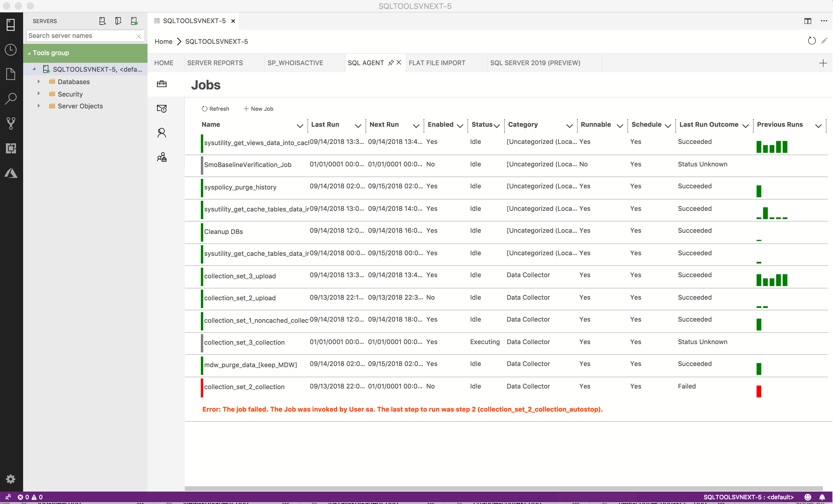The image size is (833, 504).
Task: Click the settings gear icon at bottom
Action: tap(11, 479)
